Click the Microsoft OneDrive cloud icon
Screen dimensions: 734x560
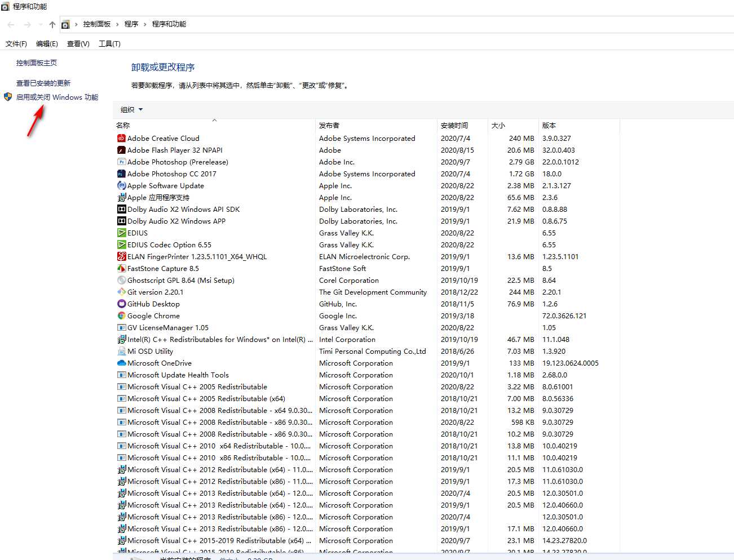pos(121,363)
